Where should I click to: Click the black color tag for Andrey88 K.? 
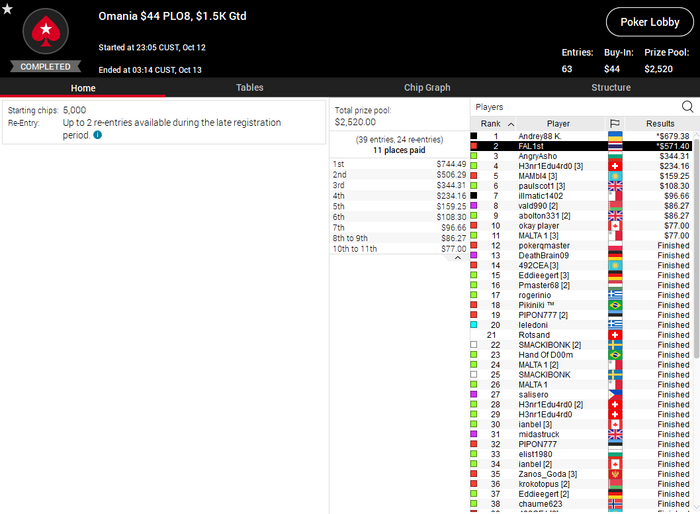click(x=474, y=136)
